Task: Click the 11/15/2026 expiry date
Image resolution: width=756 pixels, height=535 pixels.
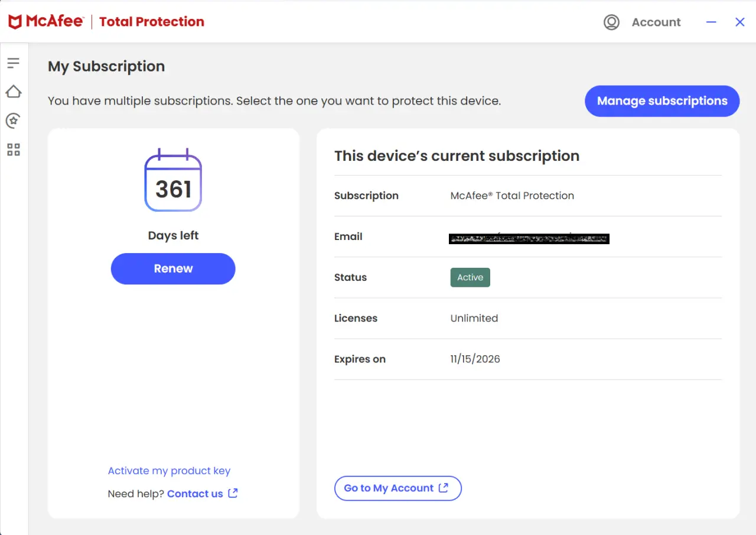Action: pos(475,359)
